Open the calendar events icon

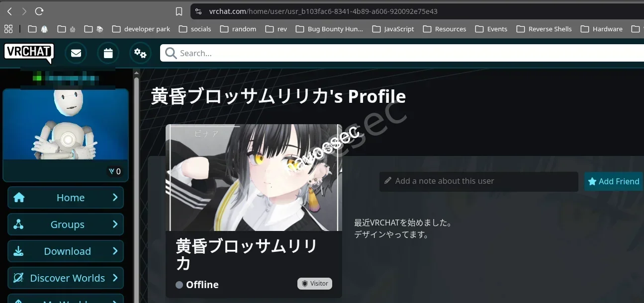click(108, 53)
